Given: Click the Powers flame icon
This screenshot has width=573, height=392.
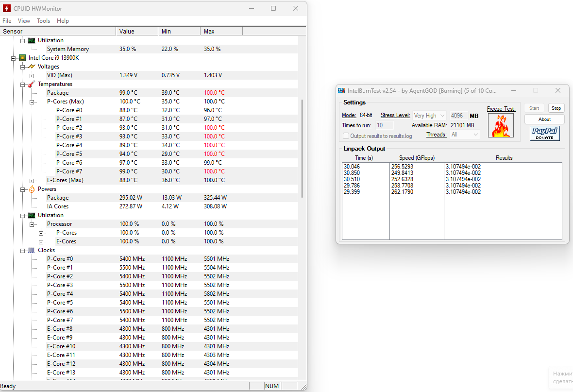Looking at the screenshot, I should 32,189.
